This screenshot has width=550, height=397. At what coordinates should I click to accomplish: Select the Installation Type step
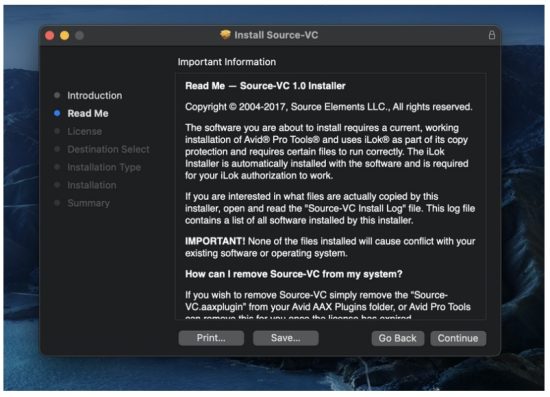click(104, 167)
